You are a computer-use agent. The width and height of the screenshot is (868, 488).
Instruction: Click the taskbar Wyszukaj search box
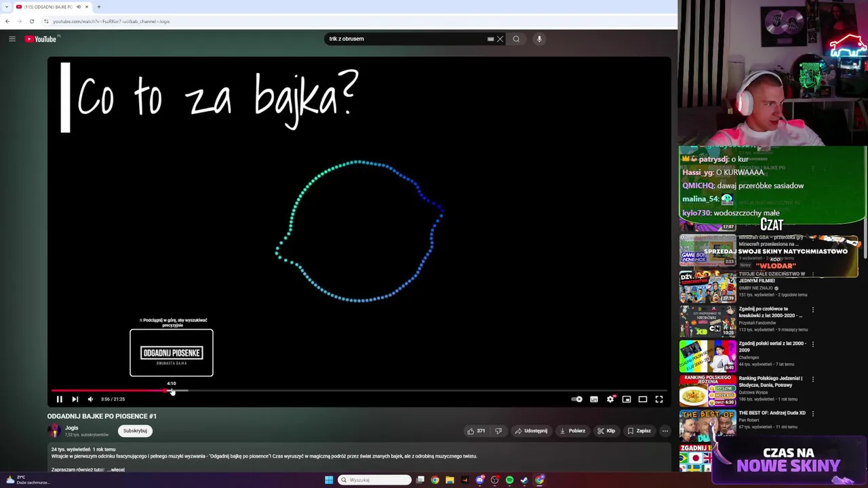click(x=374, y=480)
